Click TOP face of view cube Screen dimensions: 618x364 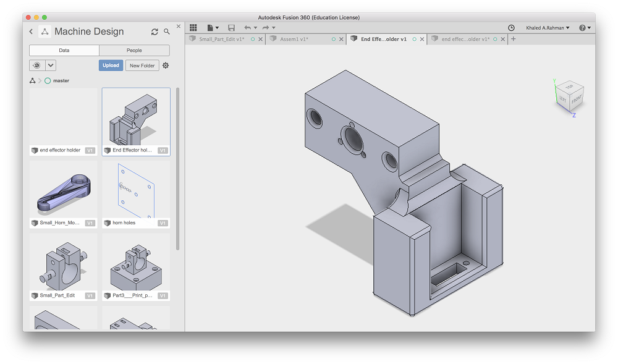[x=570, y=87]
